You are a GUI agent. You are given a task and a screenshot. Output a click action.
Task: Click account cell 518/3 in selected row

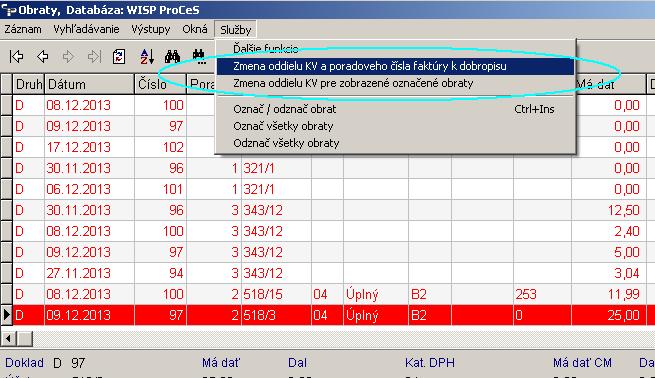(x=276, y=315)
